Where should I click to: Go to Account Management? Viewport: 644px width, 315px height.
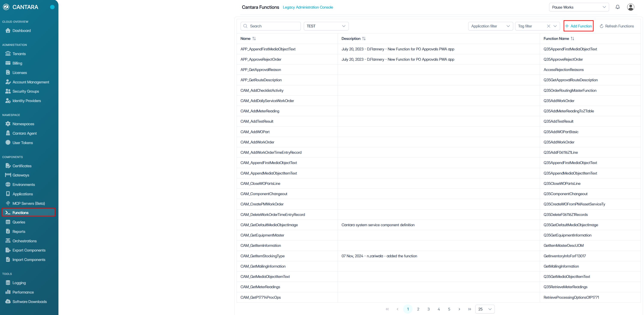tap(31, 82)
